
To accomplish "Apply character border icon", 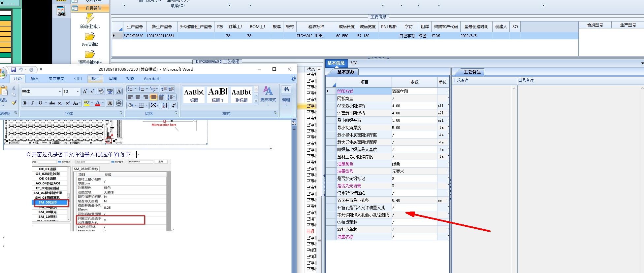I will click(x=119, y=92).
